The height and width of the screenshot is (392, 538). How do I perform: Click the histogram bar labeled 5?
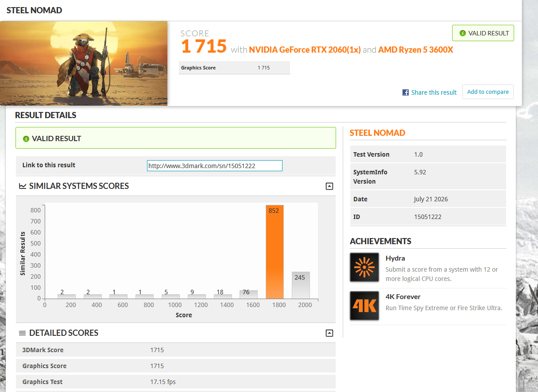pos(170,296)
